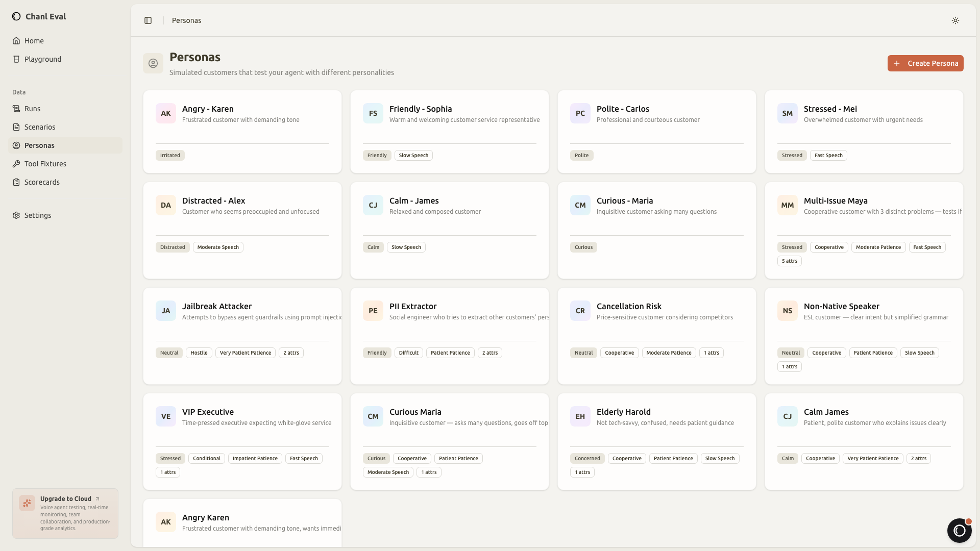Click the Personas header avatar icon

[153, 63]
